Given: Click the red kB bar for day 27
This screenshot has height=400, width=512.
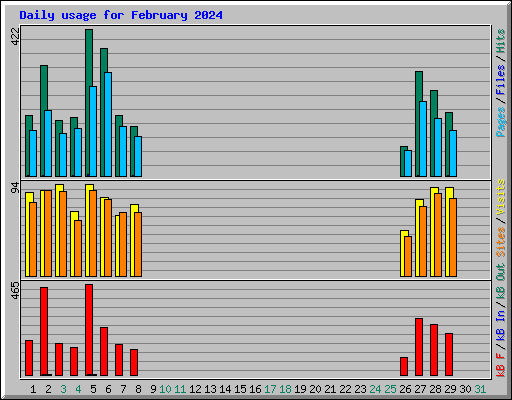Looking at the screenshot, I should pyautogui.click(x=419, y=347).
